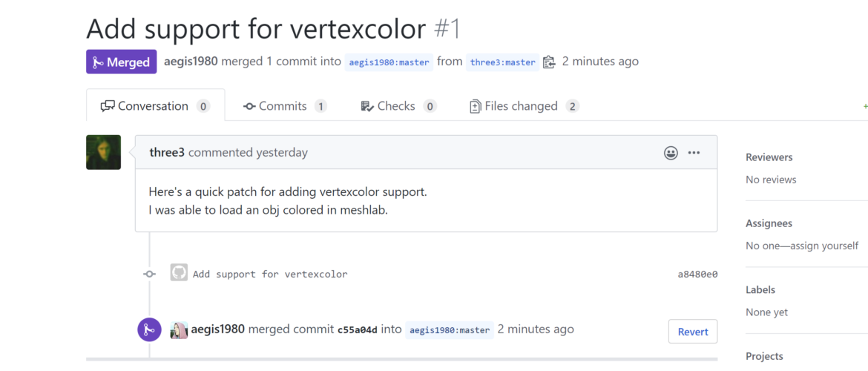Open commit hash a8480e0 link

coord(697,274)
